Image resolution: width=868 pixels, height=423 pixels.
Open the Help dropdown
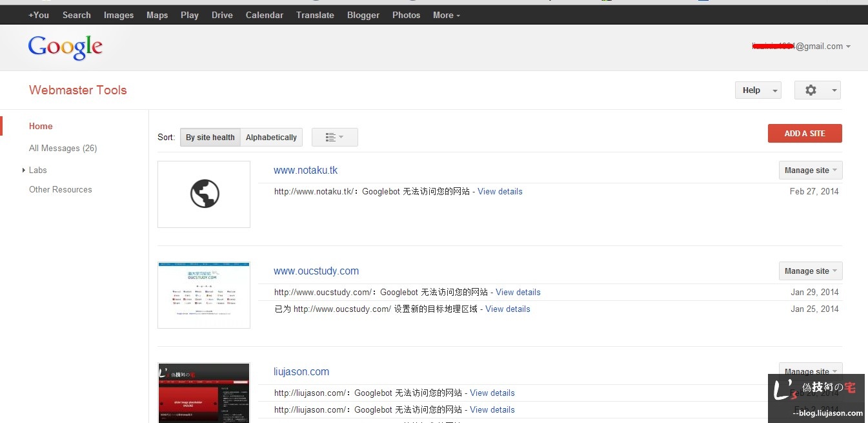(x=758, y=90)
